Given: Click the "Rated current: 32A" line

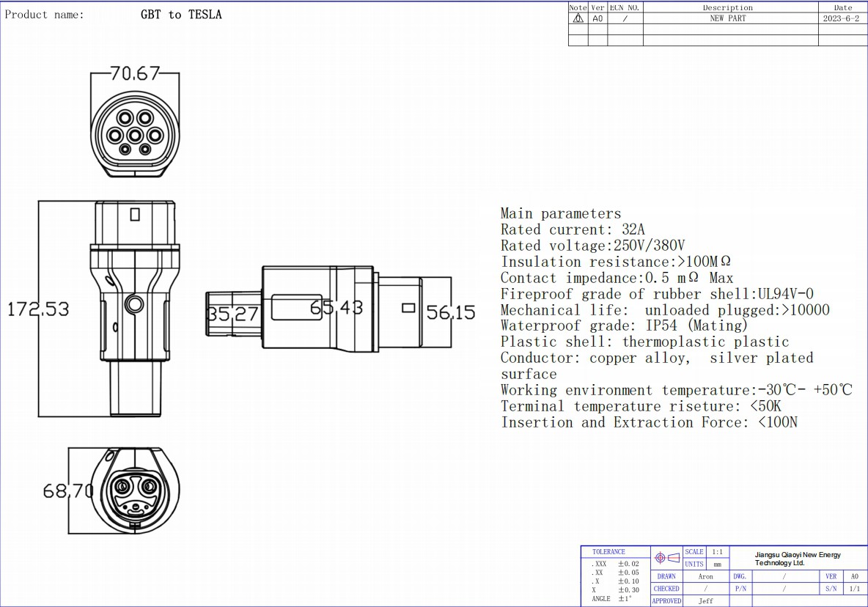Looking at the screenshot, I should (x=573, y=229).
